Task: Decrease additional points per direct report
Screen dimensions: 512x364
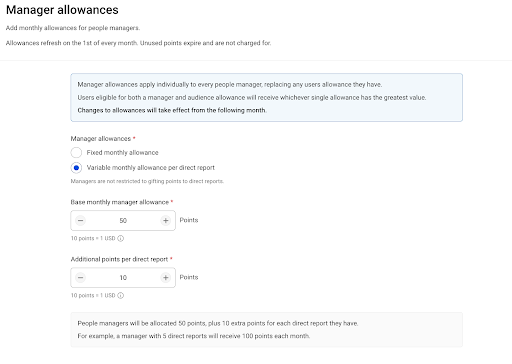Action: (x=80, y=277)
